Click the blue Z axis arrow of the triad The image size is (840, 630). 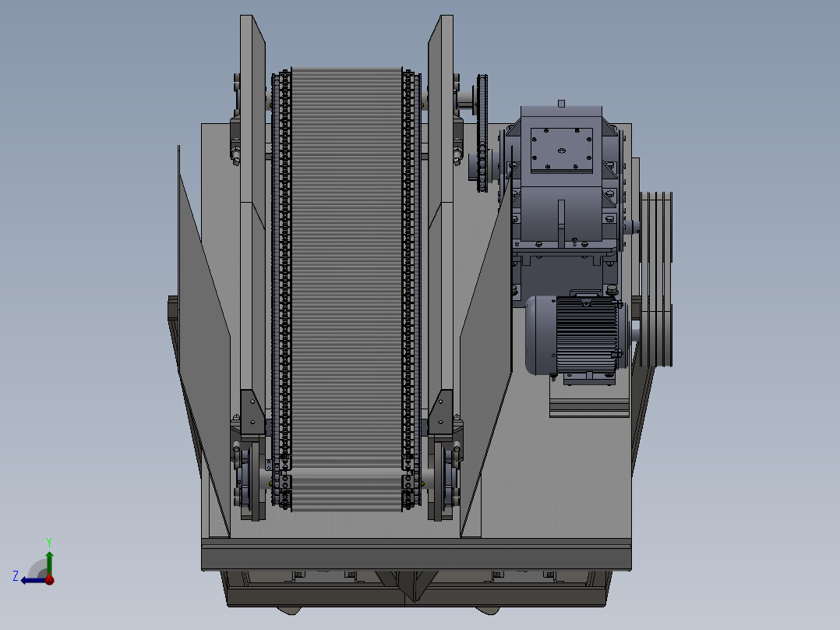coord(32,580)
